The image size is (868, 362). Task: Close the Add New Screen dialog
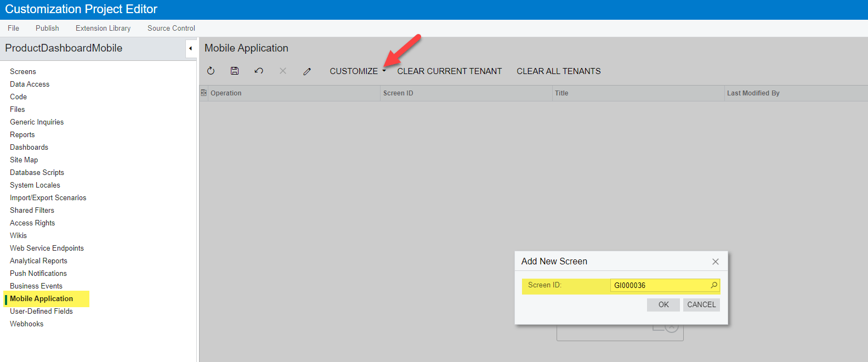click(715, 262)
